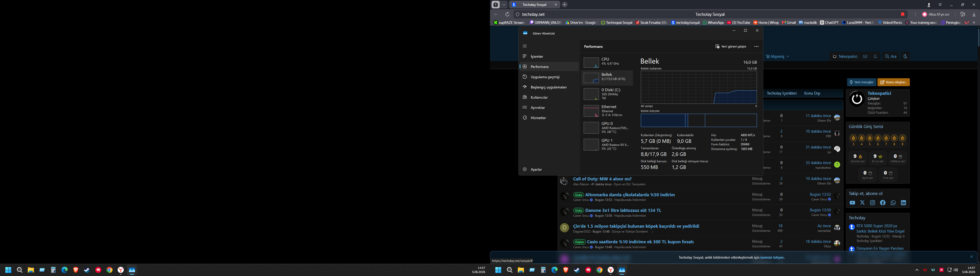Open Teknopatici user menu in header
980x276 pixels.
click(x=844, y=56)
